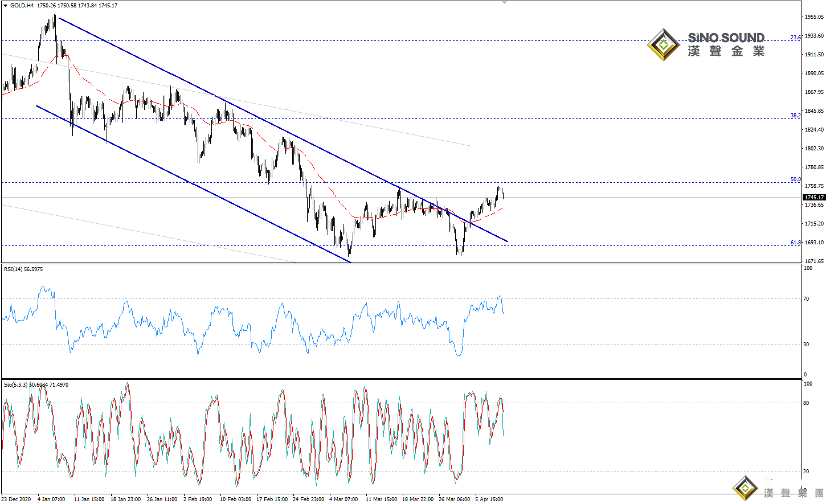Click the dropdown arrow beside GOLD,H4
826x504 pixels.
[6, 6]
